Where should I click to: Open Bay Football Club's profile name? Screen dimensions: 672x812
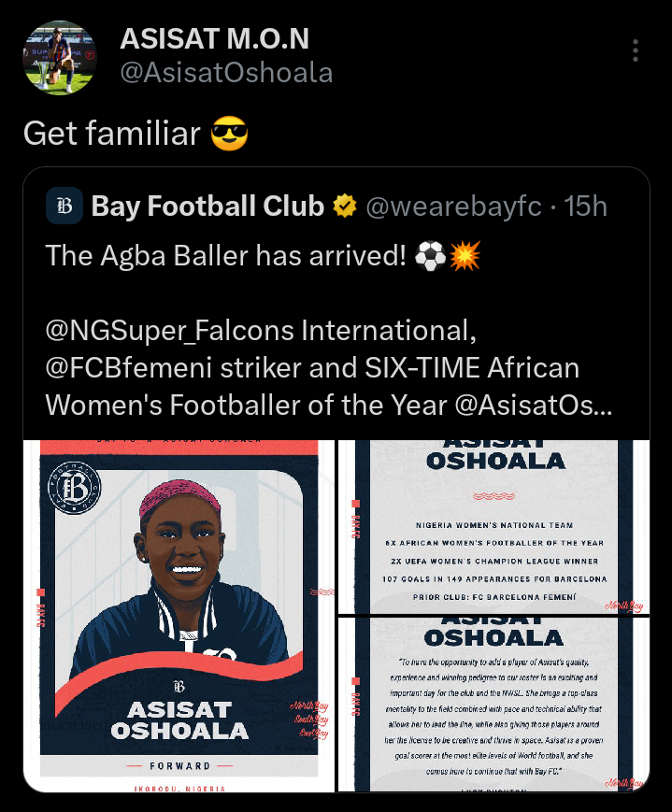207,207
